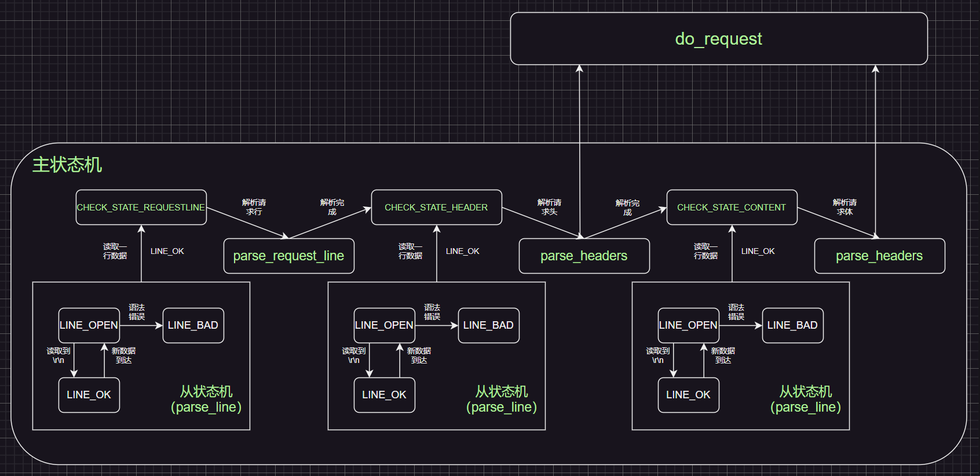Select LINE_OPEN node in CONTENT sub-machine

(689, 325)
